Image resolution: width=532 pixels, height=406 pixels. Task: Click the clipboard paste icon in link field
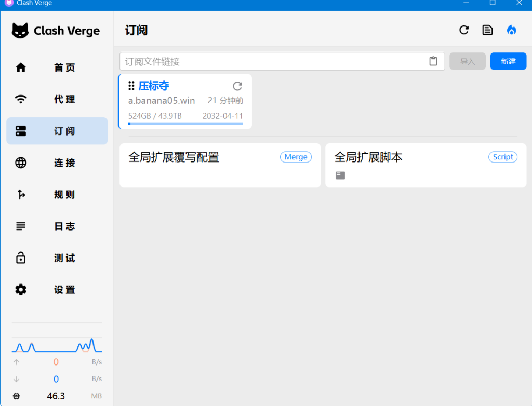click(x=433, y=61)
